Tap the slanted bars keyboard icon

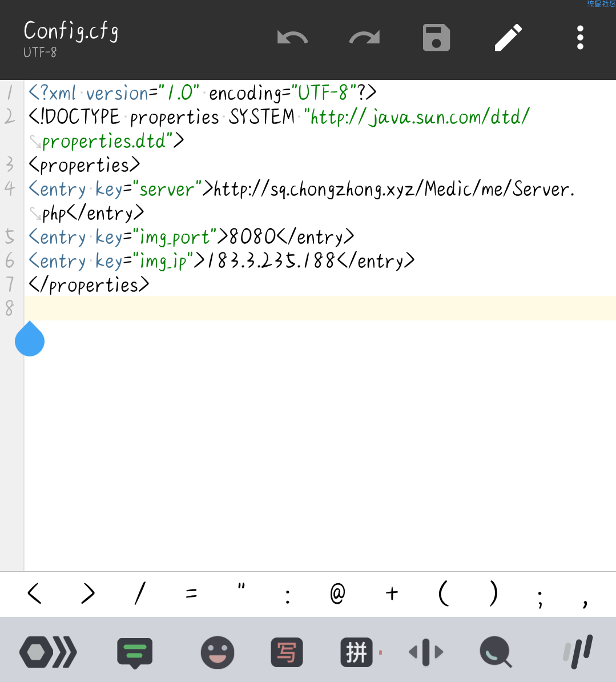point(578,652)
